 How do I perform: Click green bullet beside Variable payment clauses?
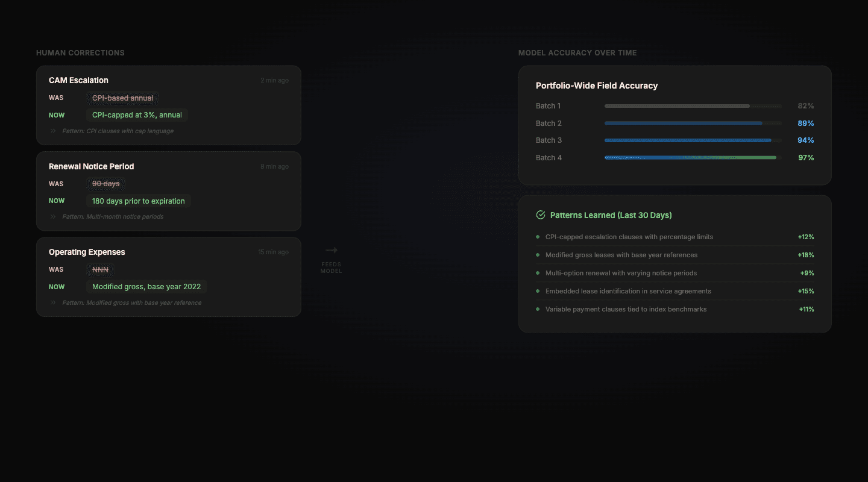pos(538,309)
